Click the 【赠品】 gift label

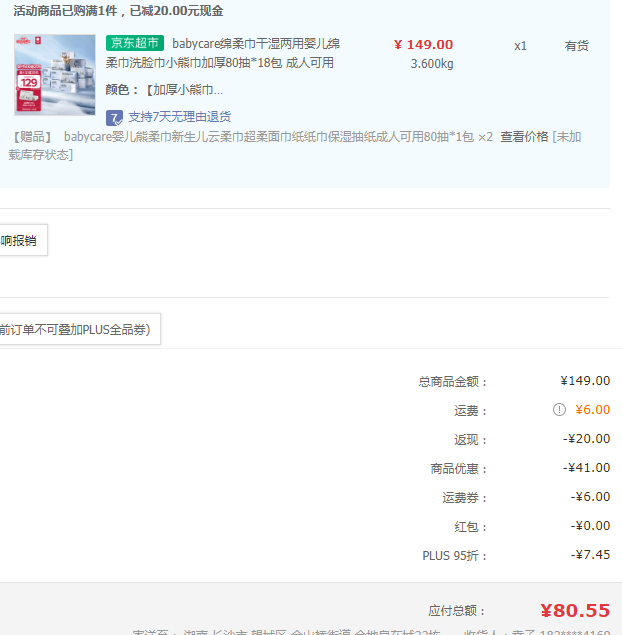[32, 137]
